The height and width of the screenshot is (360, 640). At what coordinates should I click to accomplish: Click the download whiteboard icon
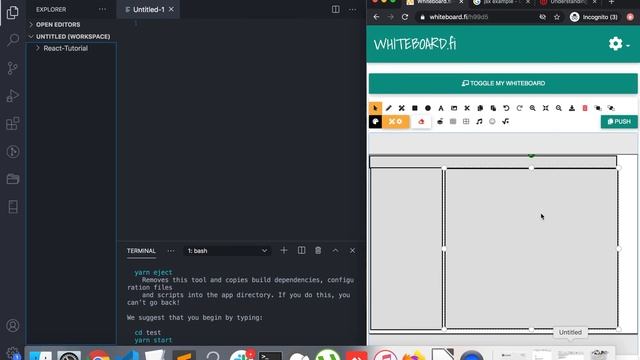(x=572, y=108)
